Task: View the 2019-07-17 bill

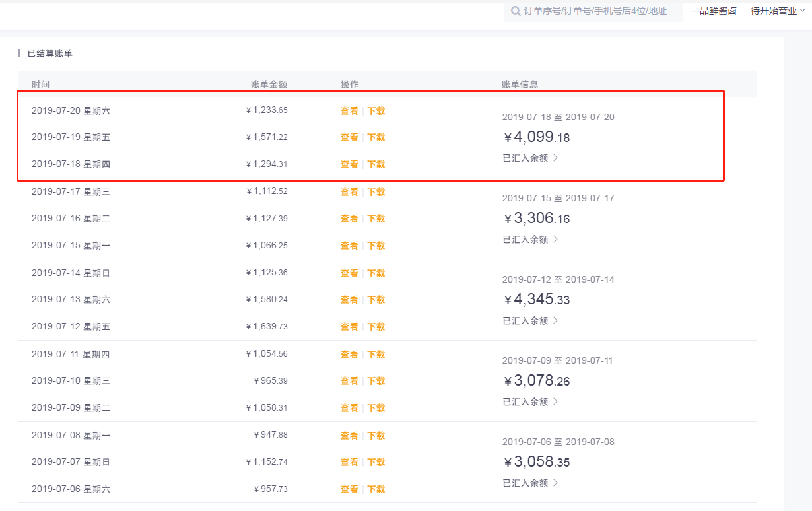Action: click(x=349, y=192)
